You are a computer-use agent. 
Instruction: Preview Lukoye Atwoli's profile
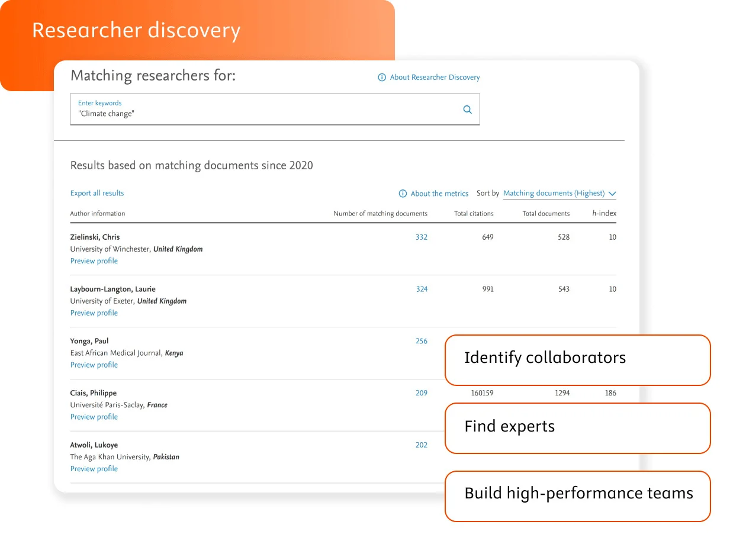coord(94,468)
